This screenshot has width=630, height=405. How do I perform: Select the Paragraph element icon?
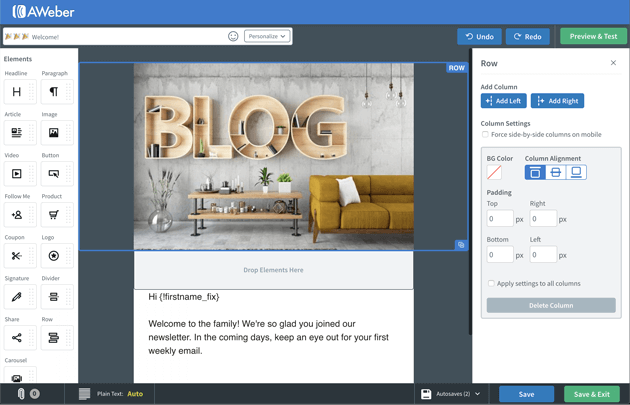54,92
